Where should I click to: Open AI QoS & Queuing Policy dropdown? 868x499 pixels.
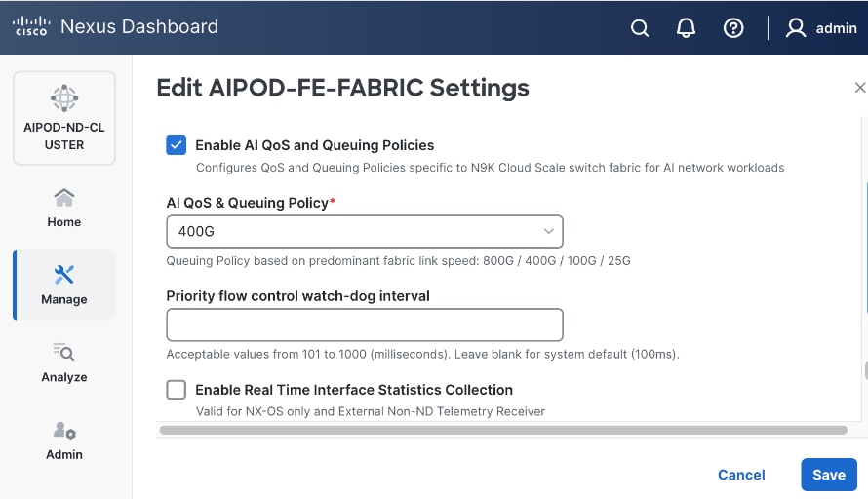click(365, 231)
